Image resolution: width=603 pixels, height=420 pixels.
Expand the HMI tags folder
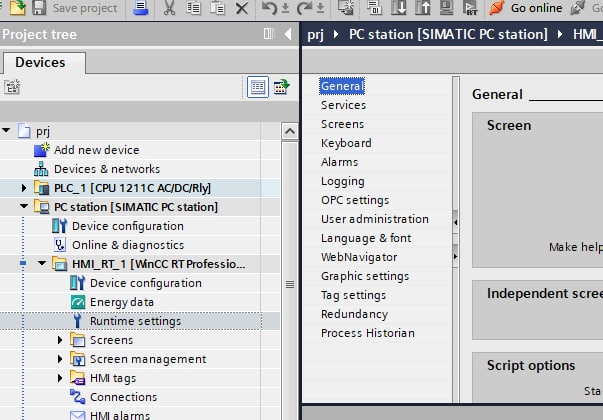click(60, 378)
